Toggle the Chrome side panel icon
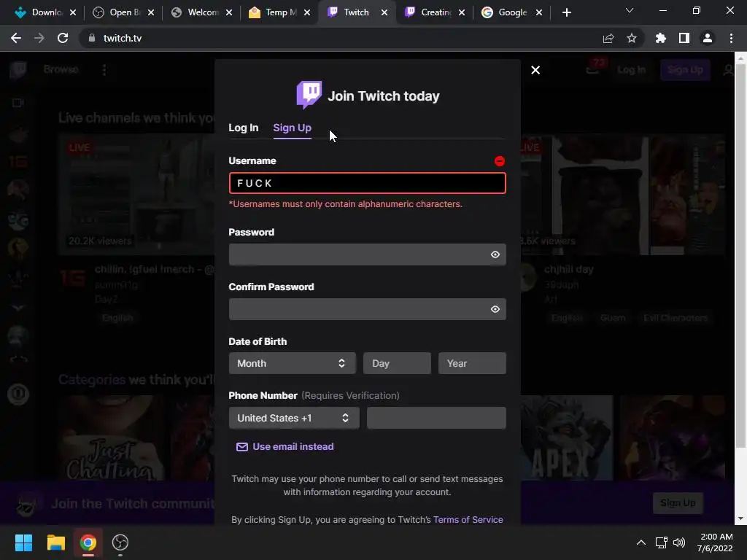 [684, 38]
